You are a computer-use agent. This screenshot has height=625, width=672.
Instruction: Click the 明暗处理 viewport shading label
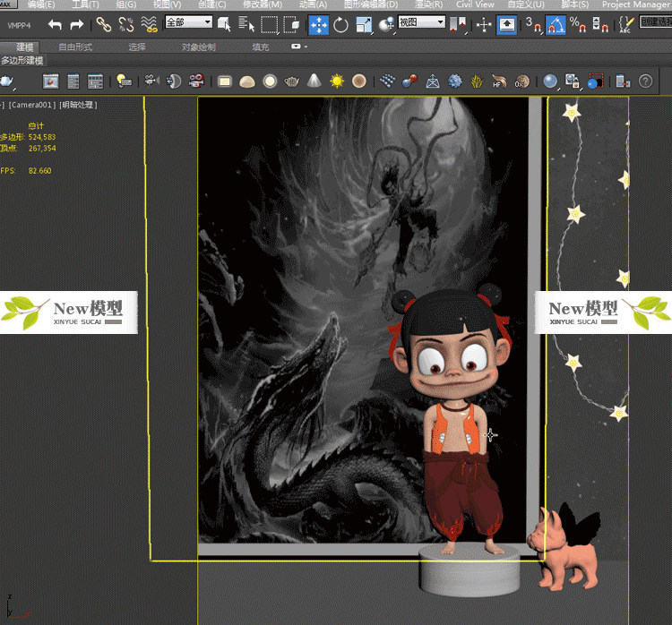(79, 105)
